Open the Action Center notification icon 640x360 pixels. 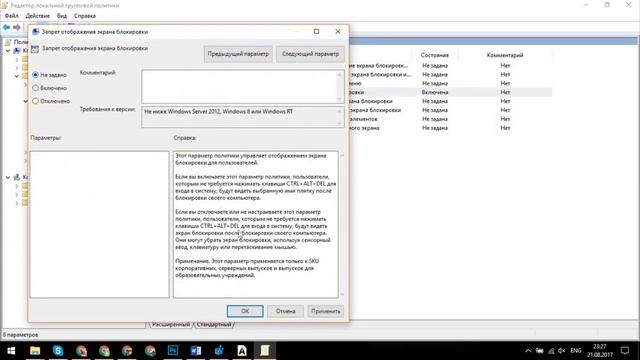pyautogui.click(x=625, y=351)
